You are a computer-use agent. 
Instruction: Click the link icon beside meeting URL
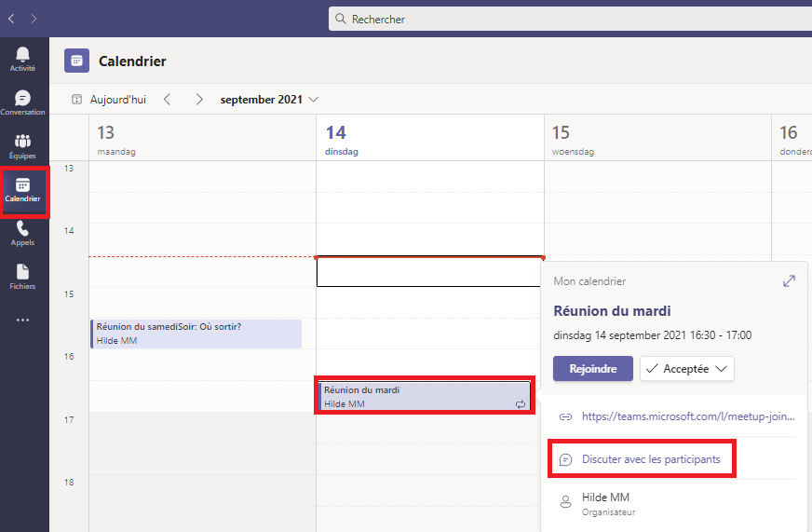click(565, 416)
